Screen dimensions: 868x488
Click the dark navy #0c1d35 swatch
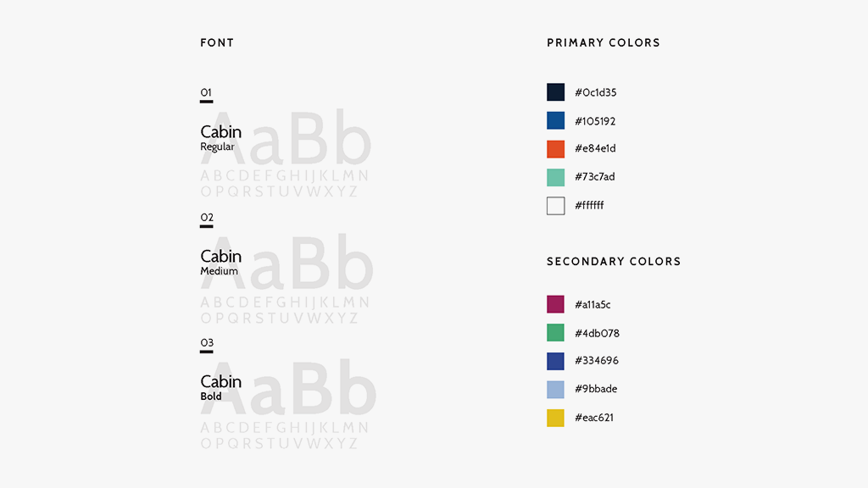(555, 92)
